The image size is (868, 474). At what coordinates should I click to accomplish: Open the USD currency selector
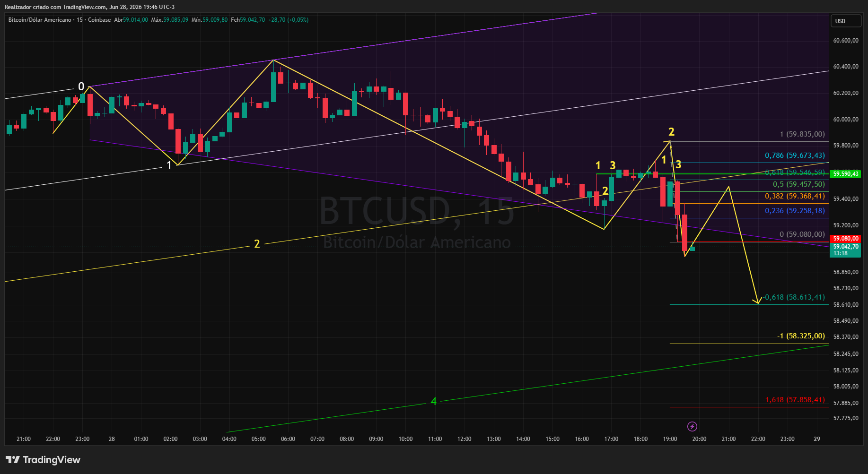846,21
